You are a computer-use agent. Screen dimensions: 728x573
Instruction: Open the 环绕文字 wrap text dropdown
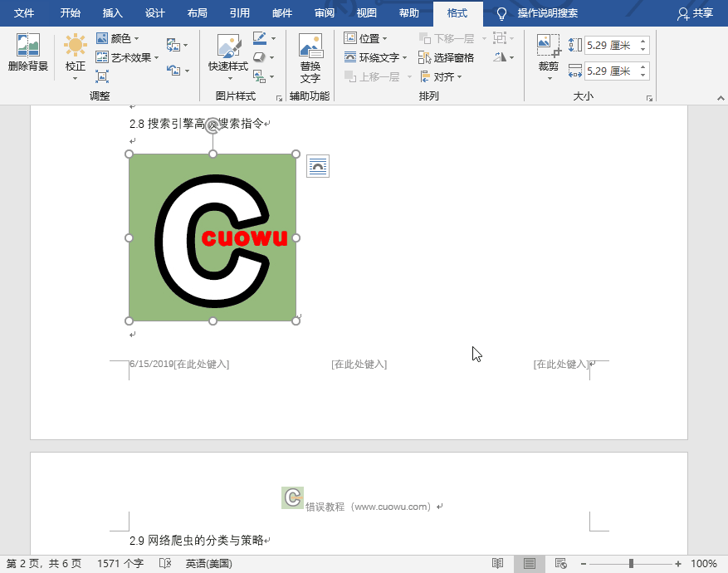tap(375, 57)
